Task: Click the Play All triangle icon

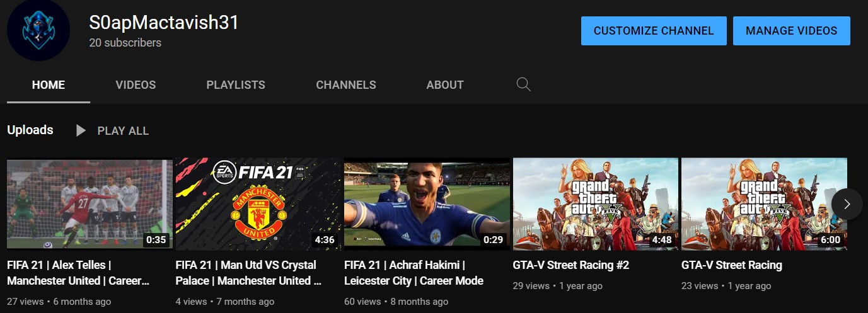Action: [81, 130]
